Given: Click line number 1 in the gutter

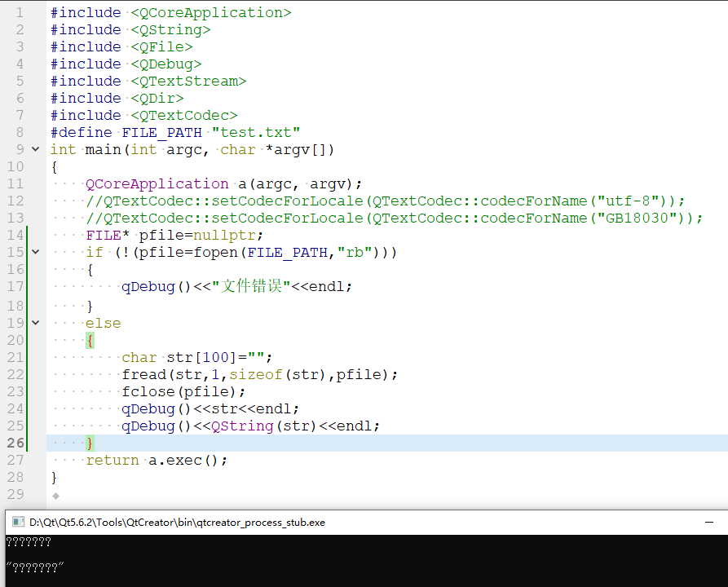Looking at the screenshot, I should pos(20,12).
